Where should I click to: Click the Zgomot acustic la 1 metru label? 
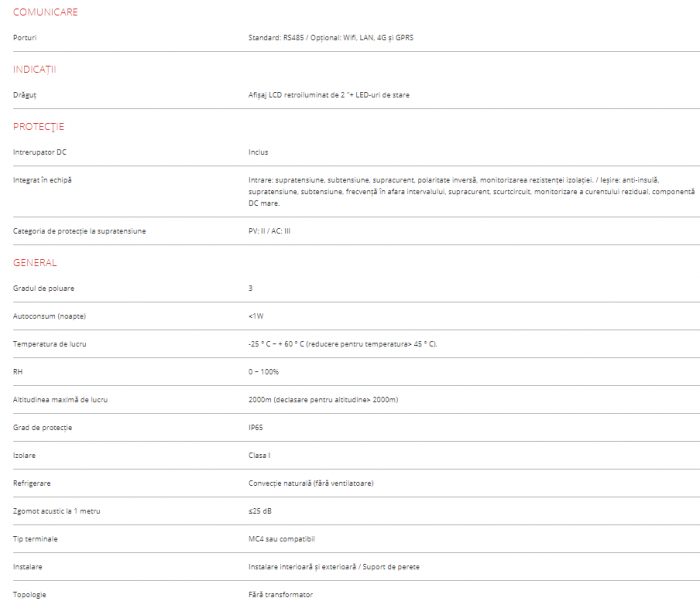coord(57,511)
